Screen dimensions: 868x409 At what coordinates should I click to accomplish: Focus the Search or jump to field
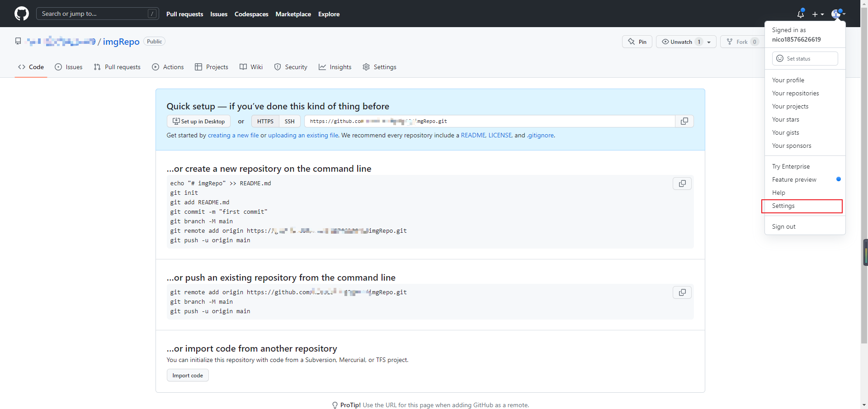(97, 14)
